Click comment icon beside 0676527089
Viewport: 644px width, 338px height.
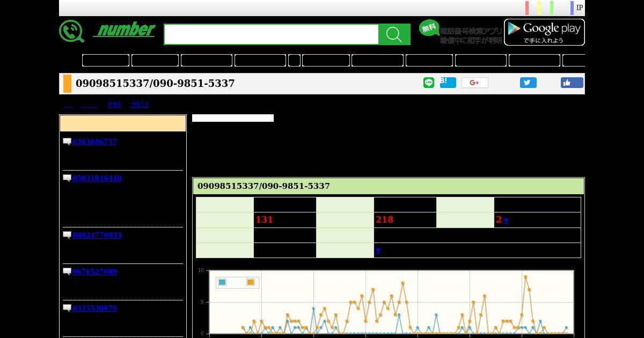click(x=67, y=271)
